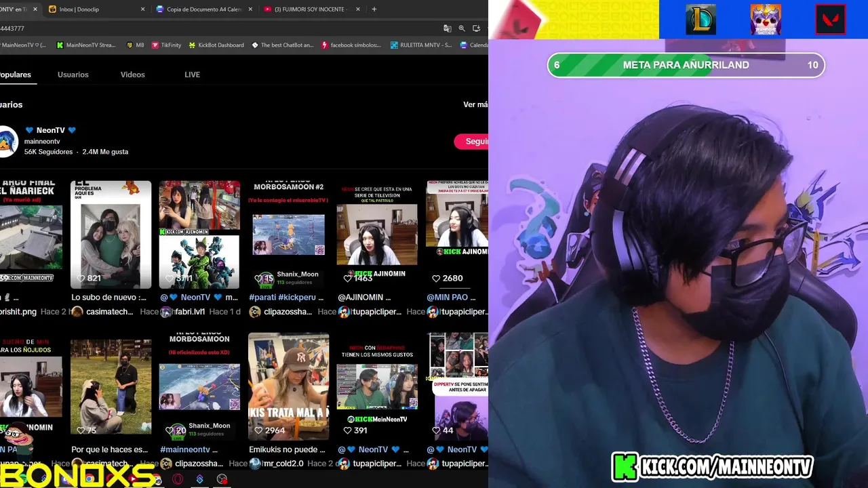The height and width of the screenshot is (488, 868).
Task: Select the LIVE search tab
Action: (193, 75)
